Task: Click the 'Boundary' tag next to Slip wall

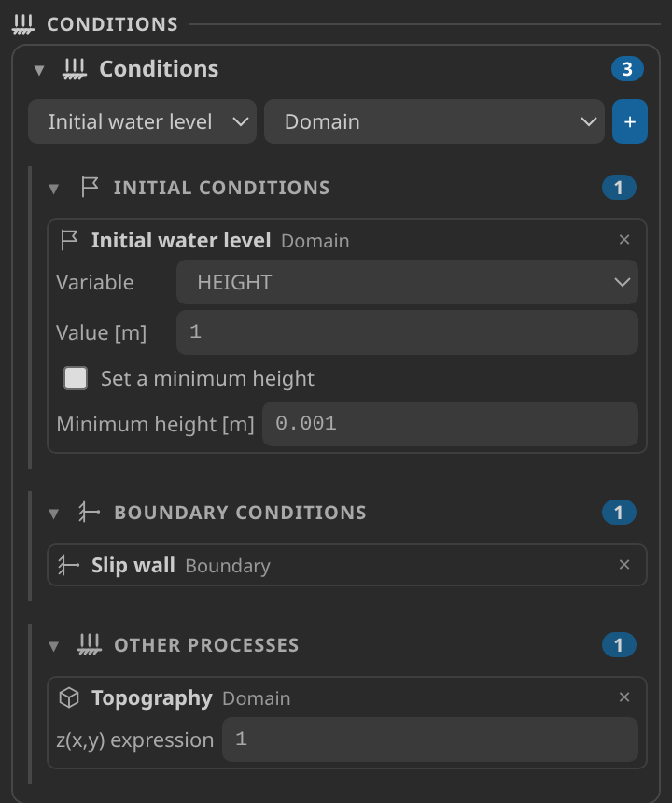Action: (228, 566)
